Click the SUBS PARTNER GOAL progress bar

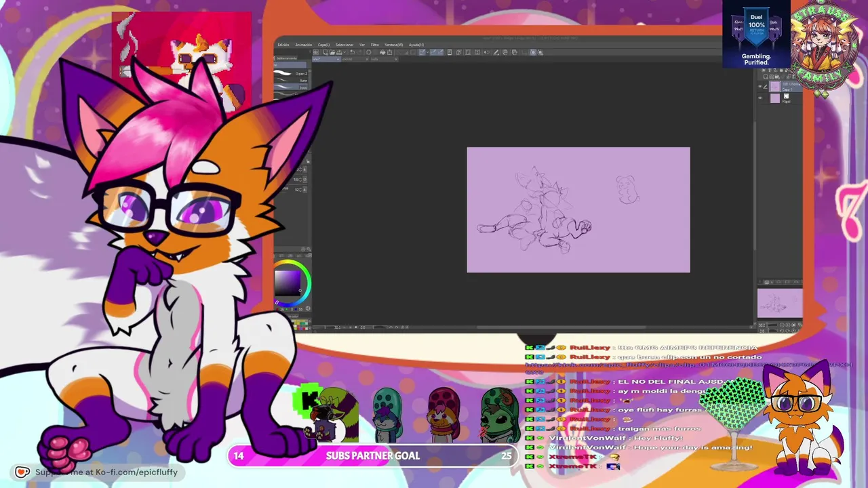(372, 456)
